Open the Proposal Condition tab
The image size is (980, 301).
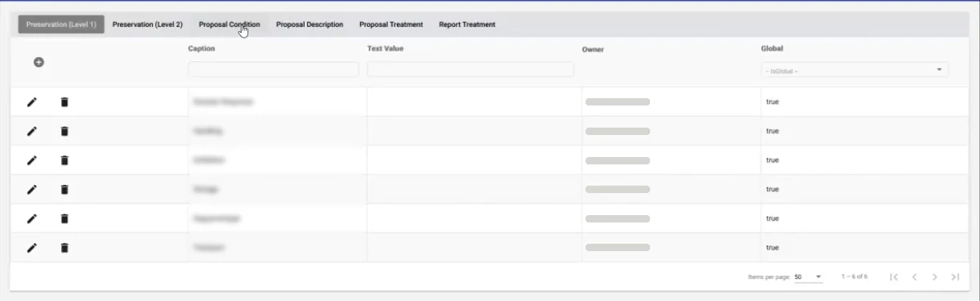229,25
